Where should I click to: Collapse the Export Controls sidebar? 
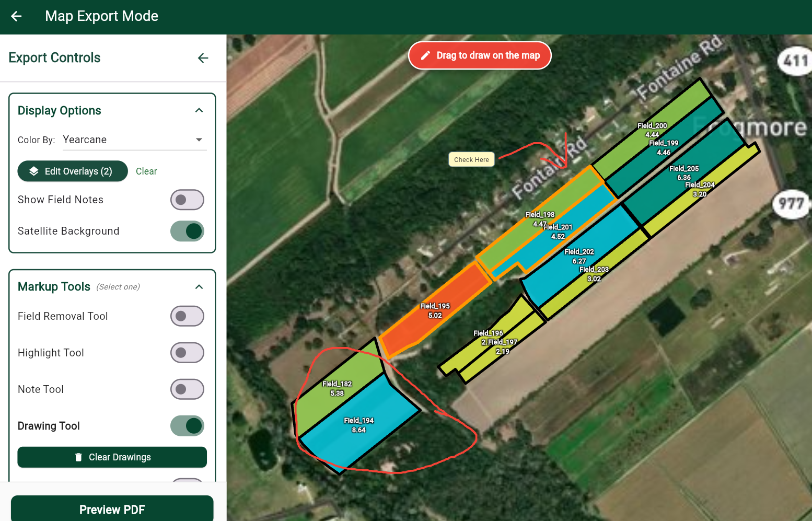pos(203,58)
